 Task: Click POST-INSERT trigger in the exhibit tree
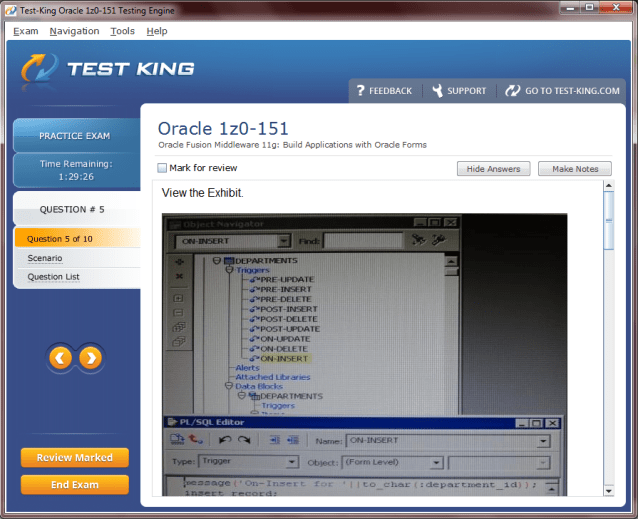coord(289,309)
